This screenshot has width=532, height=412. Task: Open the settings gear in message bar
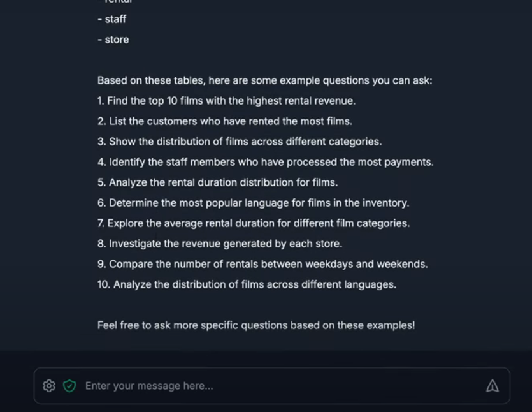pyautogui.click(x=49, y=386)
